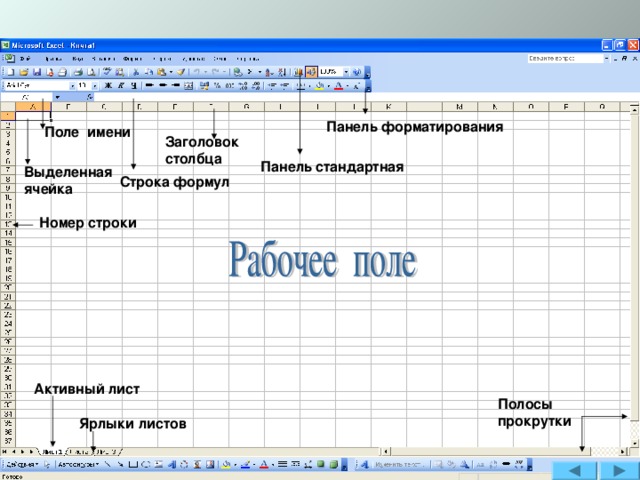Cut selection using the scissors icon
Screen dimensions: 640x480
[x=136, y=72]
